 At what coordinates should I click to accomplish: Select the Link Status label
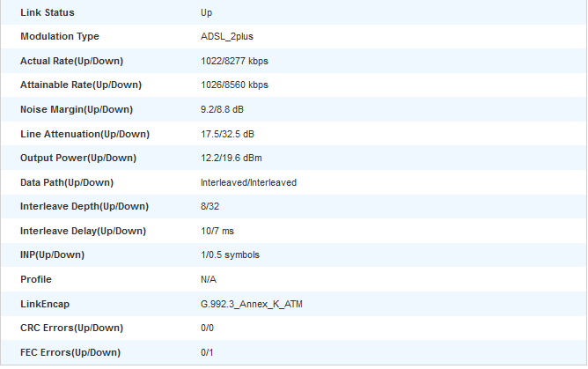[x=48, y=12]
